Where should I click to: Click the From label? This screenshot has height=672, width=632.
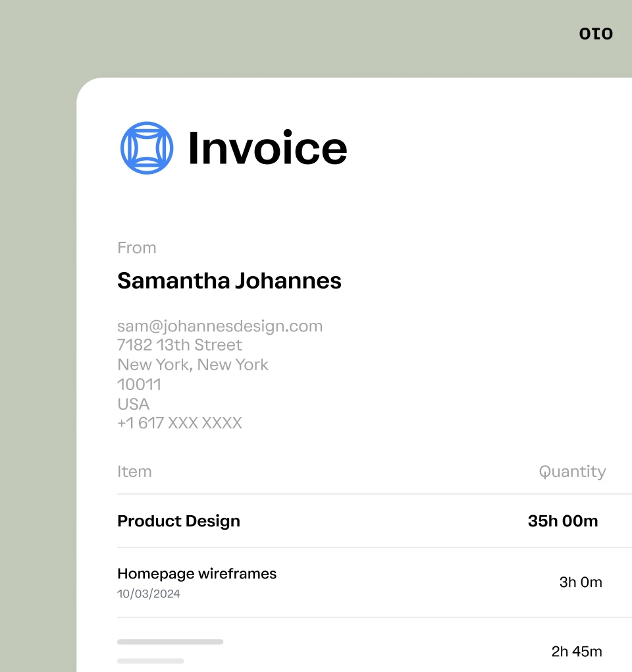[x=136, y=248]
